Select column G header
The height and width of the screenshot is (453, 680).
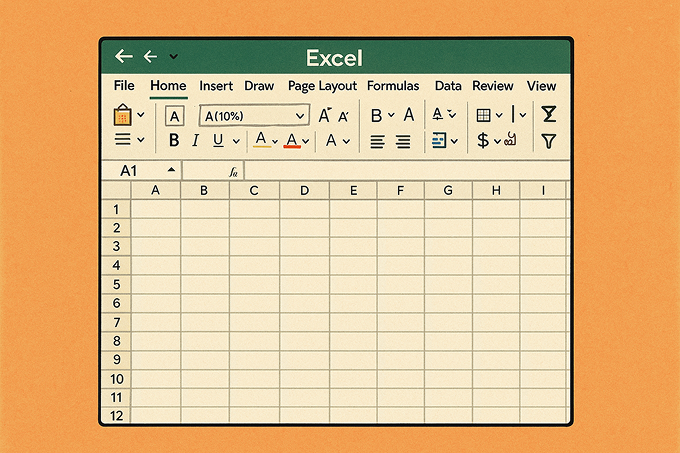click(x=448, y=190)
